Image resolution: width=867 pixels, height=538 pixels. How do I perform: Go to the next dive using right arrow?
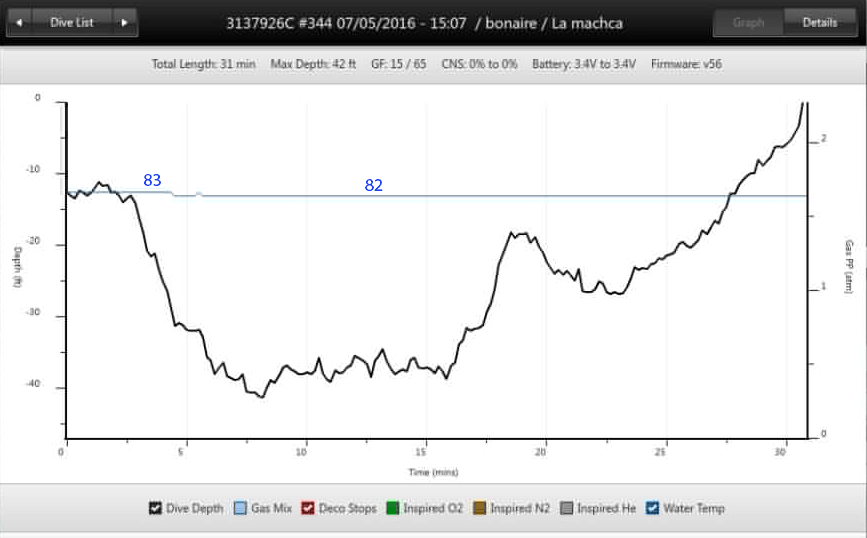tap(124, 21)
